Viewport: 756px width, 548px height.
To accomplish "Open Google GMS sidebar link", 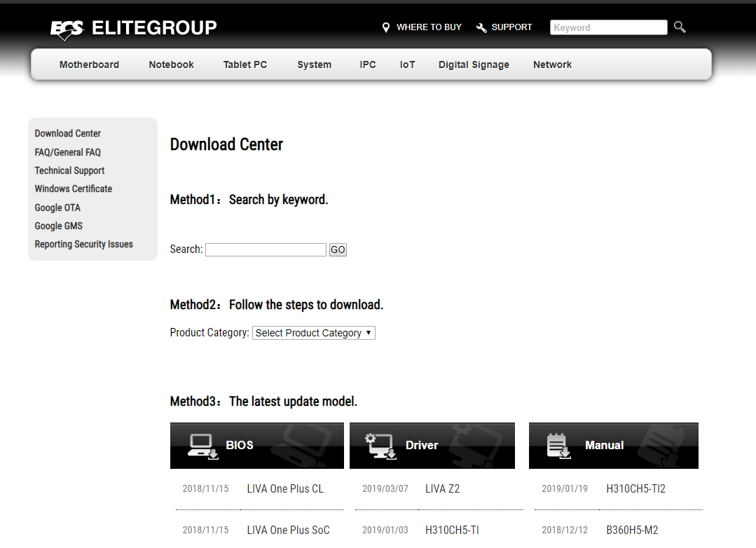I will [x=58, y=226].
